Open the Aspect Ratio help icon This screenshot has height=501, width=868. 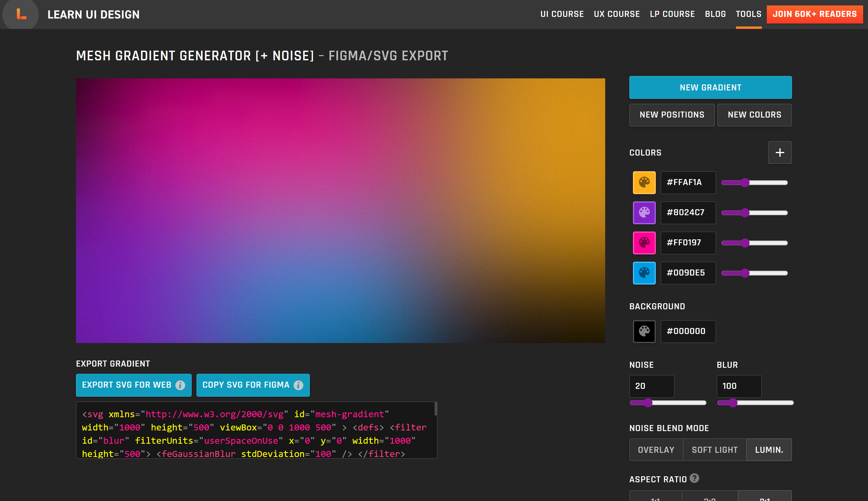[x=695, y=478]
